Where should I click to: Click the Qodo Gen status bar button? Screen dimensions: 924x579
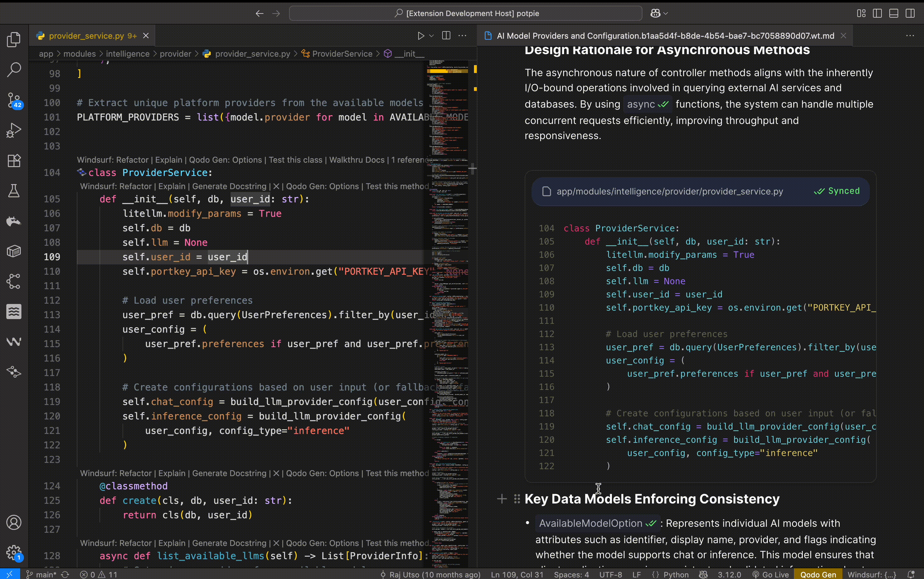(x=818, y=574)
